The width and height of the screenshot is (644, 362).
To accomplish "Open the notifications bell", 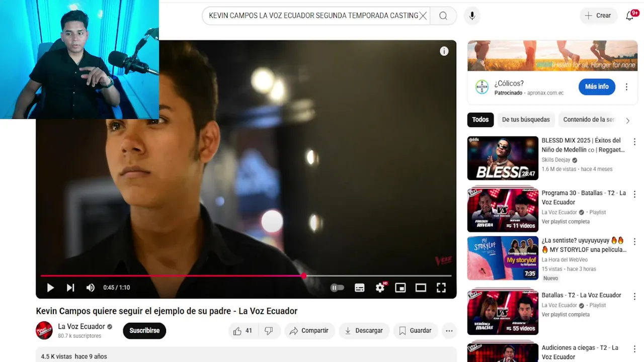I will pyautogui.click(x=630, y=16).
